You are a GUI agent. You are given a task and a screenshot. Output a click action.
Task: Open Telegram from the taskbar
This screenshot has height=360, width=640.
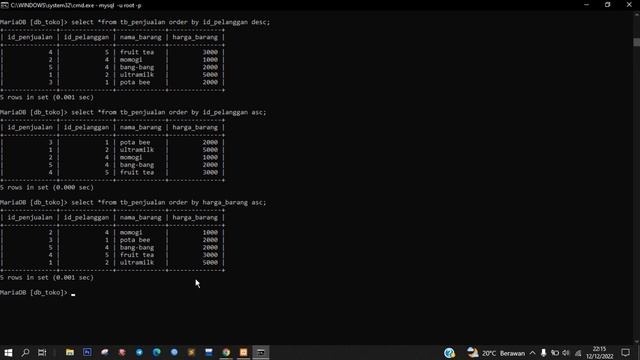tap(139, 352)
